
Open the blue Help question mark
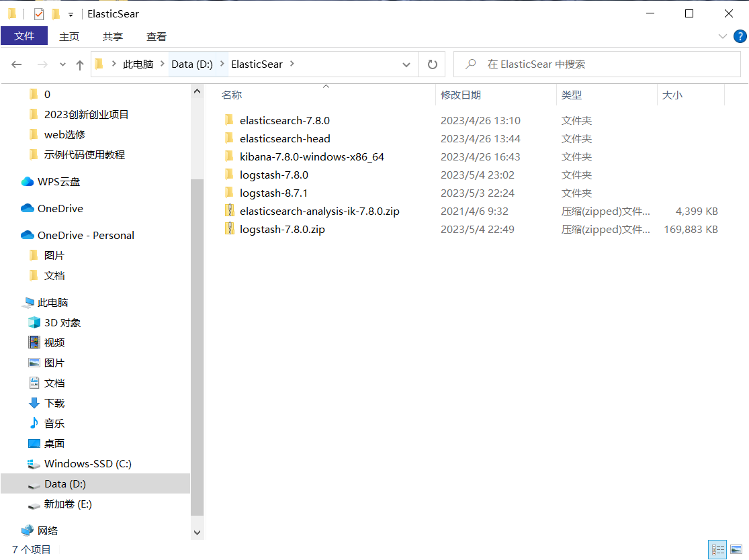[740, 36]
